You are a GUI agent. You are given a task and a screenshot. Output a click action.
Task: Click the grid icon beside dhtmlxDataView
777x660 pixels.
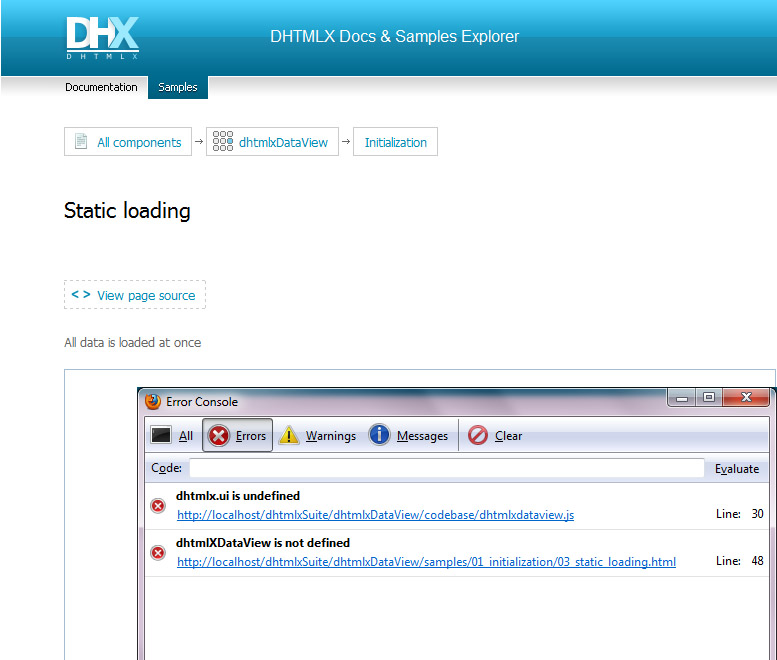pyautogui.click(x=223, y=142)
